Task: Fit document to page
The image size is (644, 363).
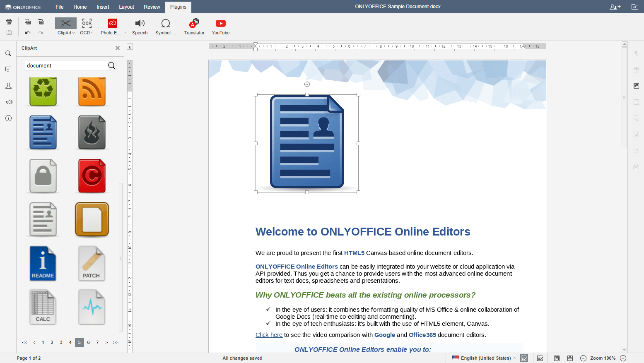Action: pos(557,358)
